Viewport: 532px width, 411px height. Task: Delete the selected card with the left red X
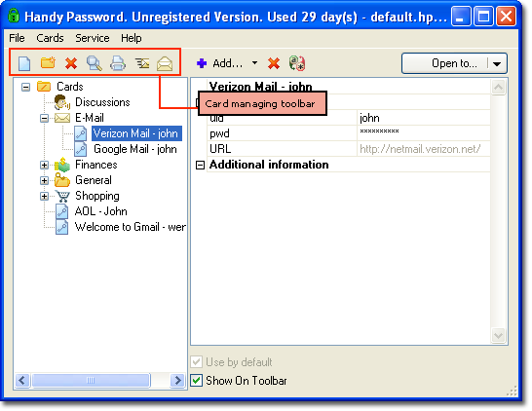[71, 63]
